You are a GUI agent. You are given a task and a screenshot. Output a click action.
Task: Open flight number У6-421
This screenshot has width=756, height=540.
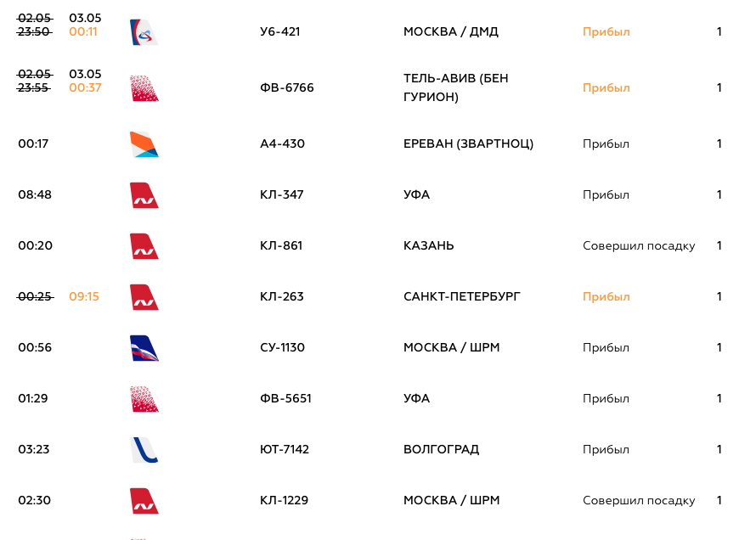point(279,31)
